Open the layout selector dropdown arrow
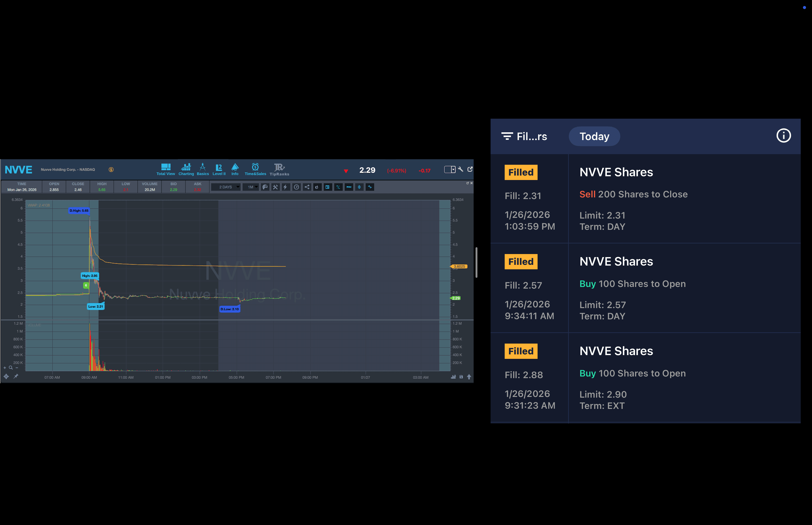The image size is (812, 525). click(453, 169)
